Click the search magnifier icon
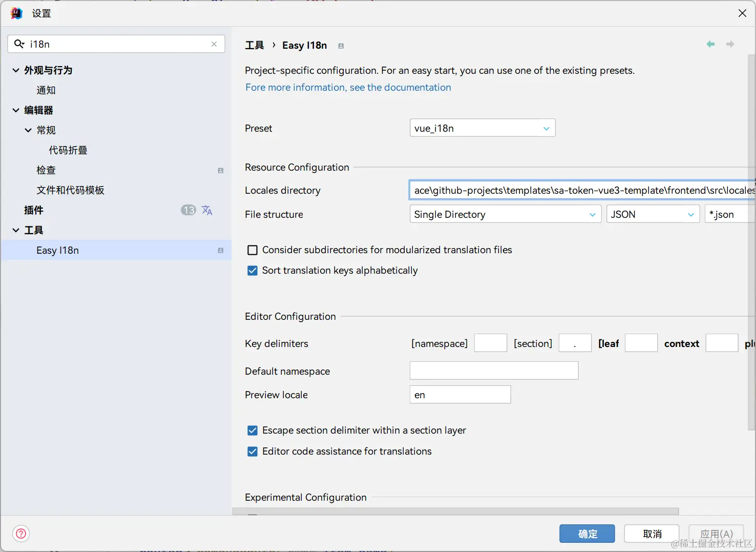The height and width of the screenshot is (552, 756). 19,44
